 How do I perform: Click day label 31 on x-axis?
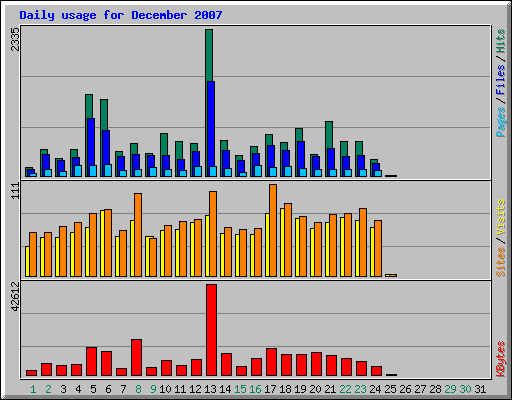480,389
